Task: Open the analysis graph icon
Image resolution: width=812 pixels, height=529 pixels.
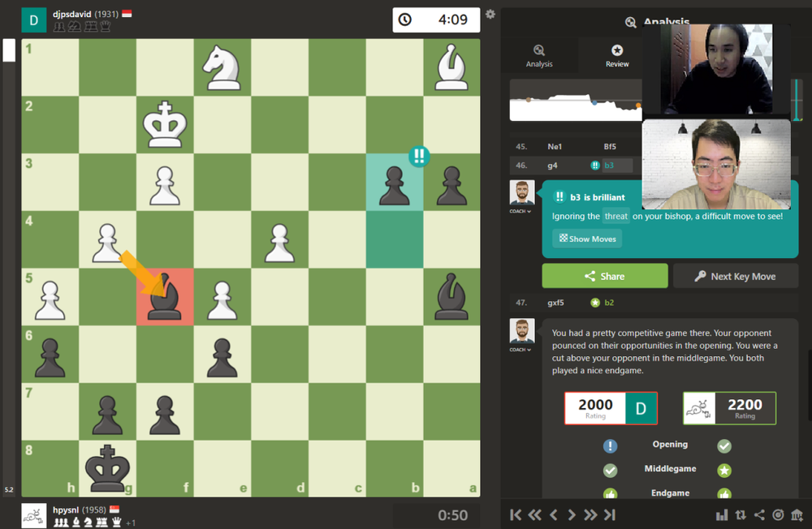Action: tap(723, 514)
